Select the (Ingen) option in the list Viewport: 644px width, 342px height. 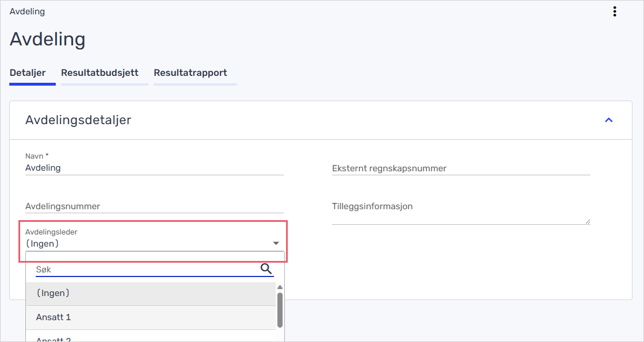click(150, 293)
